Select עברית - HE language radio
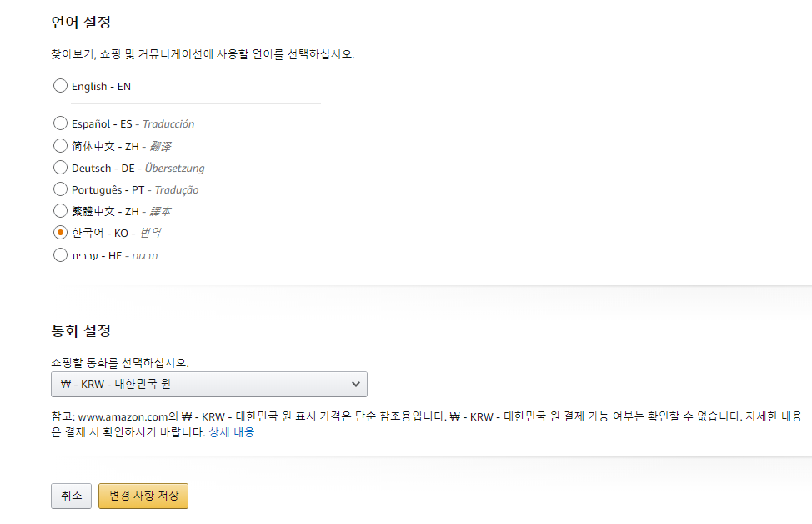Screen dimensions: 812x524 click(60, 255)
